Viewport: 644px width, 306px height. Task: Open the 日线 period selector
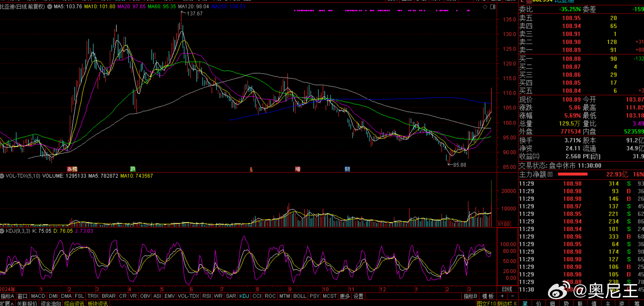(x=507, y=289)
